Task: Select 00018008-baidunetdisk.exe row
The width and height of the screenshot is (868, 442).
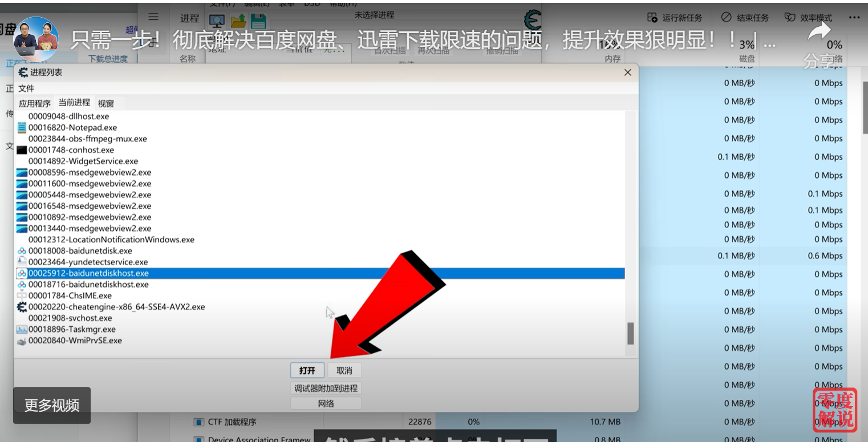Action: pos(319,251)
